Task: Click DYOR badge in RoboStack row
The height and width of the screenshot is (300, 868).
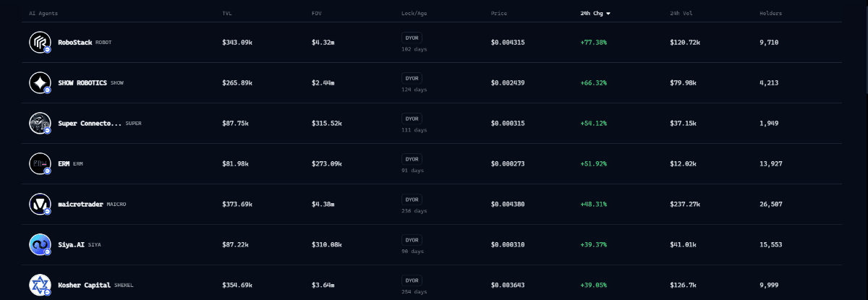Action: (412, 38)
